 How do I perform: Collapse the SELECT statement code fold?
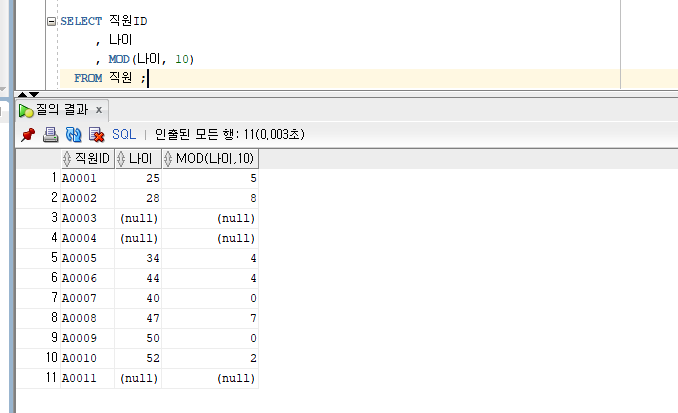tap(51, 21)
